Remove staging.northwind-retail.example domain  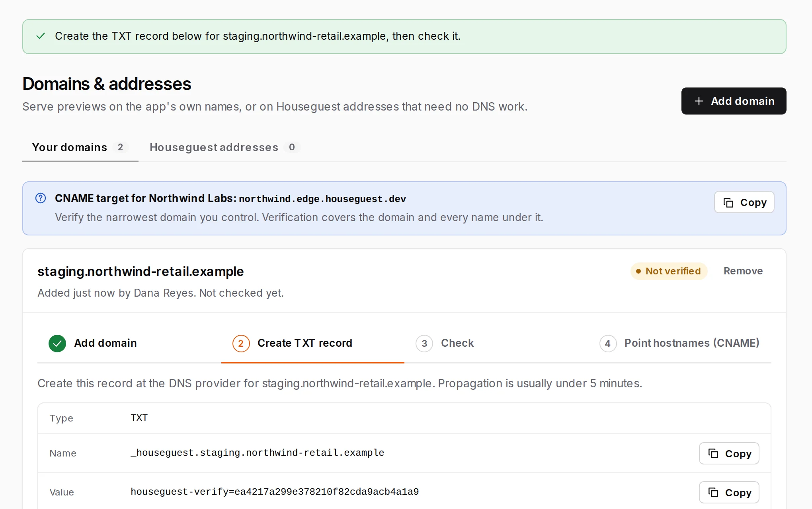pos(743,271)
